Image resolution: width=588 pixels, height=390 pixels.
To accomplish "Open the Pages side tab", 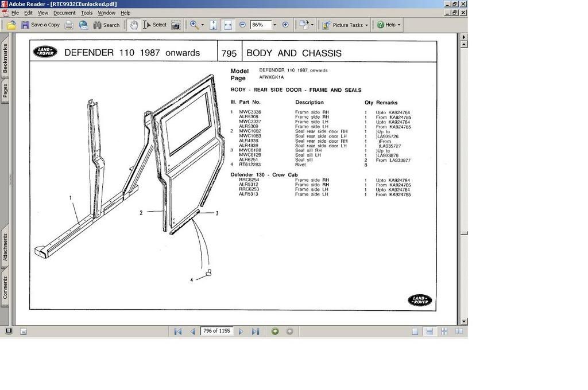I will (5, 91).
